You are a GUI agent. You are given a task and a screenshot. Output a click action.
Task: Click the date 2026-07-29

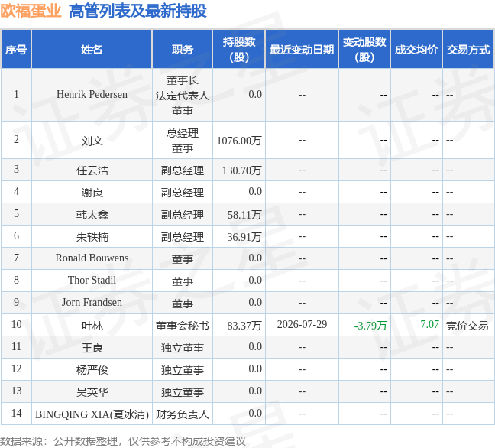pos(302,324)
